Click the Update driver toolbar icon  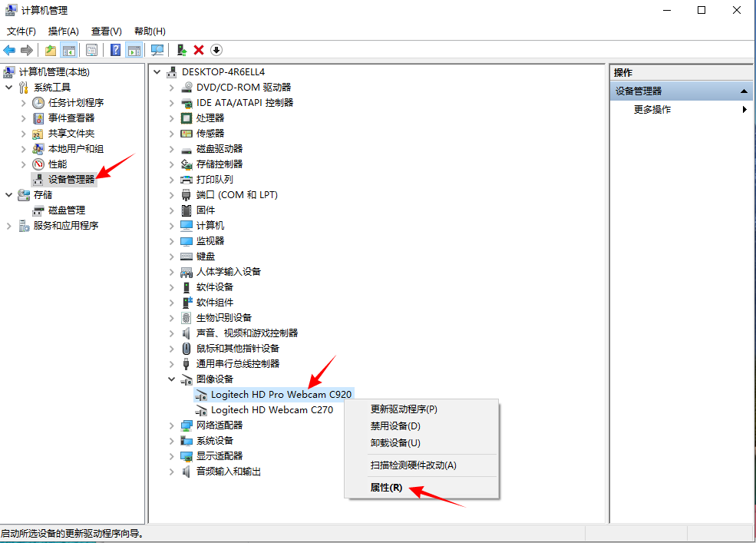pos(181,50)
